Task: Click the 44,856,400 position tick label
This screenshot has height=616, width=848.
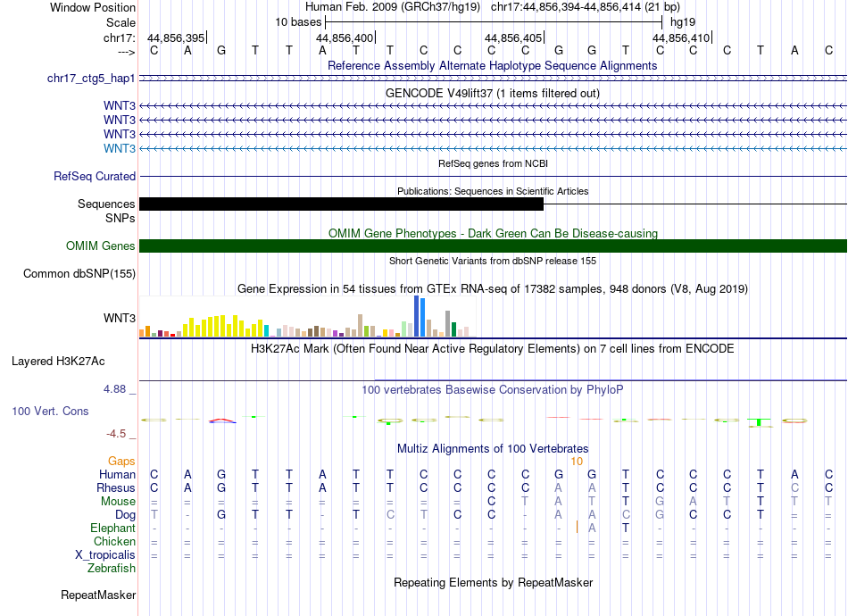Action: pyautogui.click(x=345, y=37)
